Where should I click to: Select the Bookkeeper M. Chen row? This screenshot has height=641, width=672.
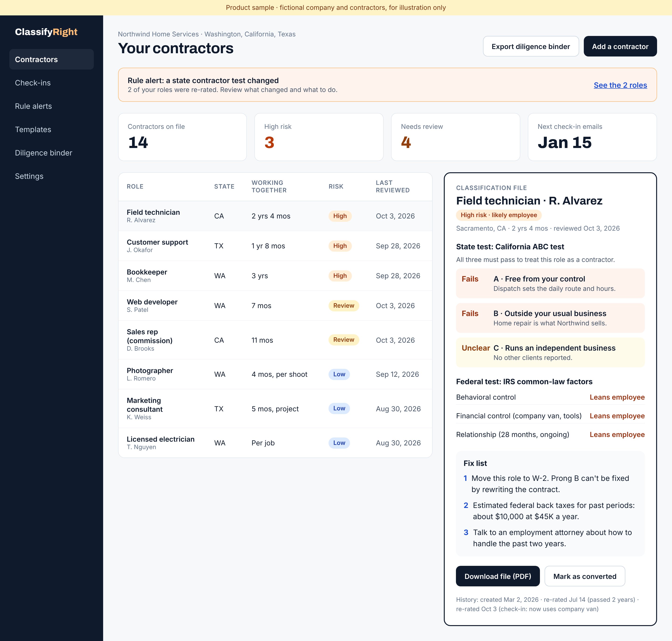(275, 276)
